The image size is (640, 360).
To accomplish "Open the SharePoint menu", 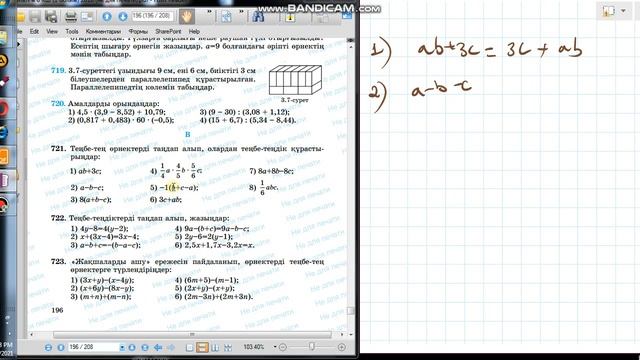I will click(x=168, y=31).
